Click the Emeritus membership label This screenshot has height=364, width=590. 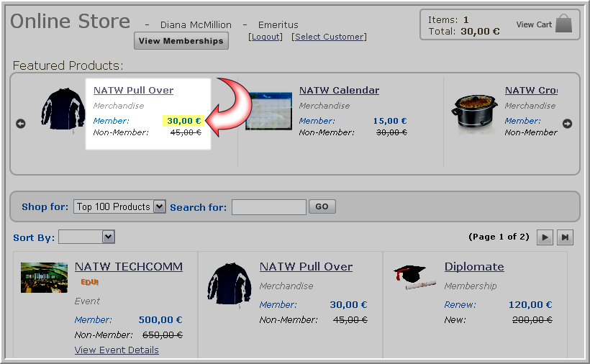tap(278, 24)
